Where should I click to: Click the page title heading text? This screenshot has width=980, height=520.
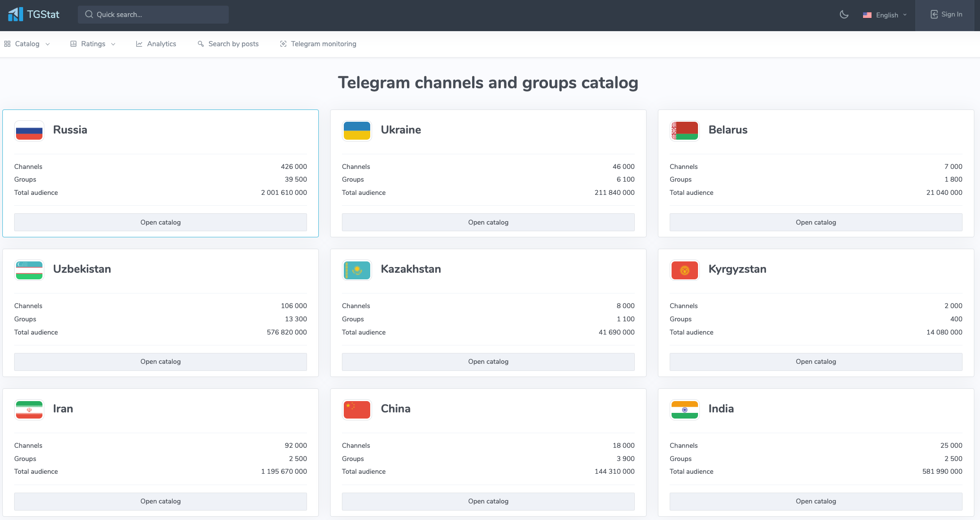(x=488, y=83)
